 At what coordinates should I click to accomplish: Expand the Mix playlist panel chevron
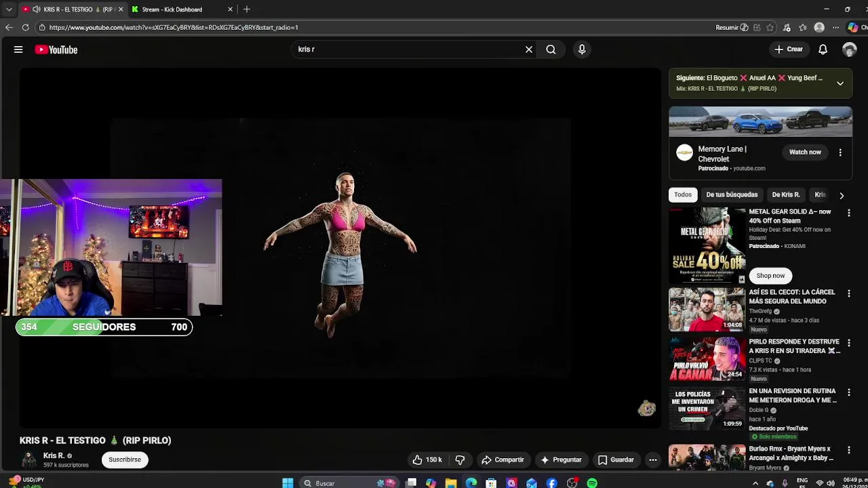pos(840,83)
